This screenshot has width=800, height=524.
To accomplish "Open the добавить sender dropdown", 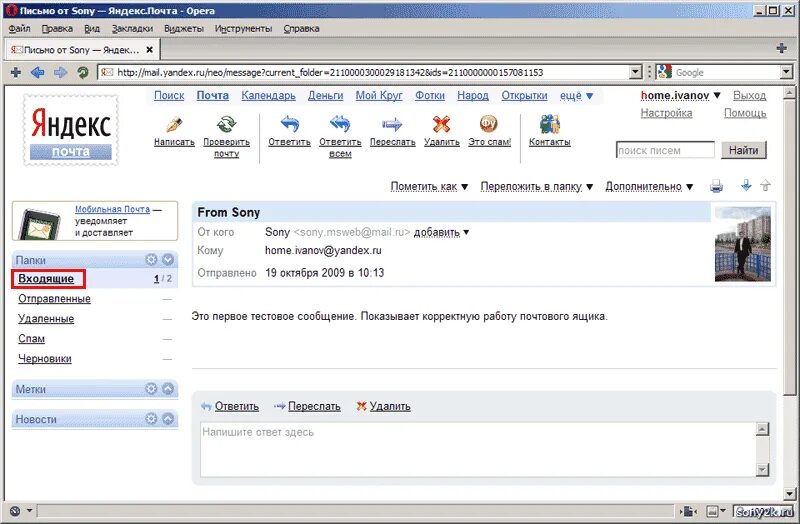I will coord(441,232).
